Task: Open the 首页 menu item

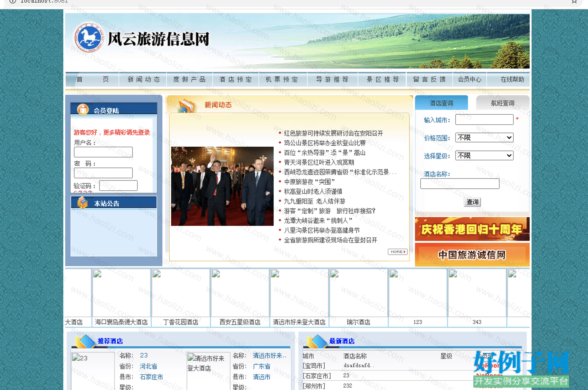Action: 93,79
